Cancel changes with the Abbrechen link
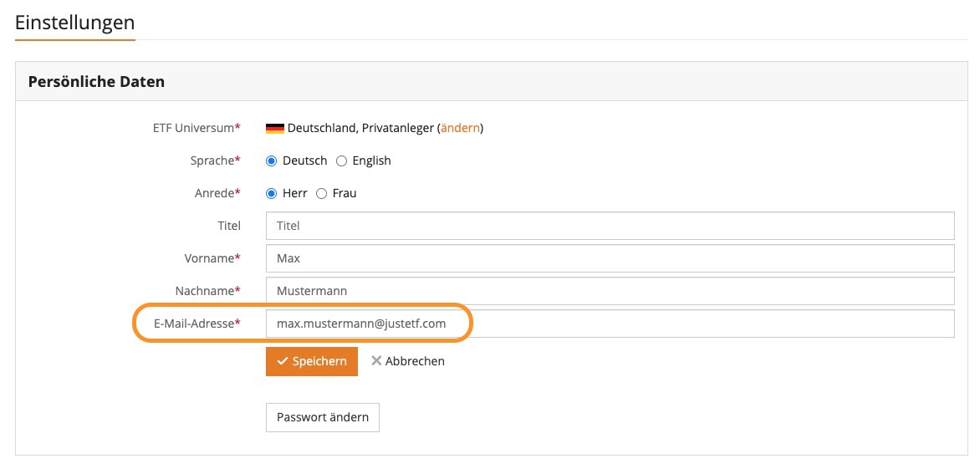Screen dimensions: 980x469 (415, 361)
